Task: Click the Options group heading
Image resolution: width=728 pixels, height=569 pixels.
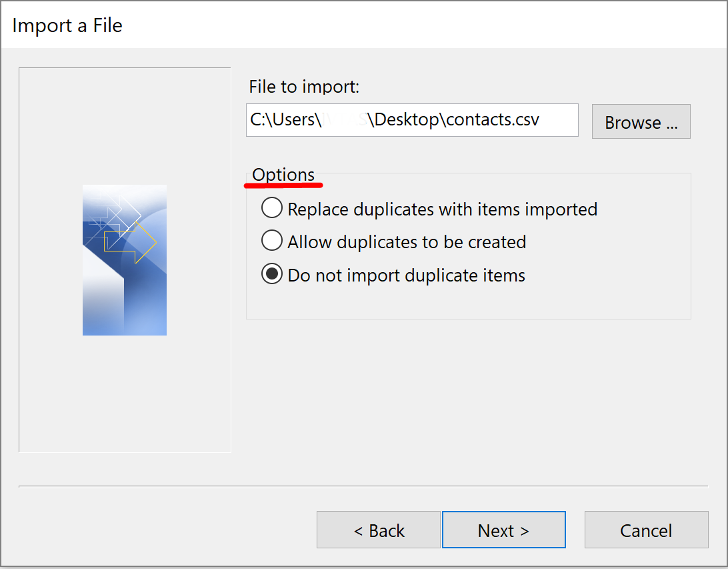Action: click(x=283, y=175)
